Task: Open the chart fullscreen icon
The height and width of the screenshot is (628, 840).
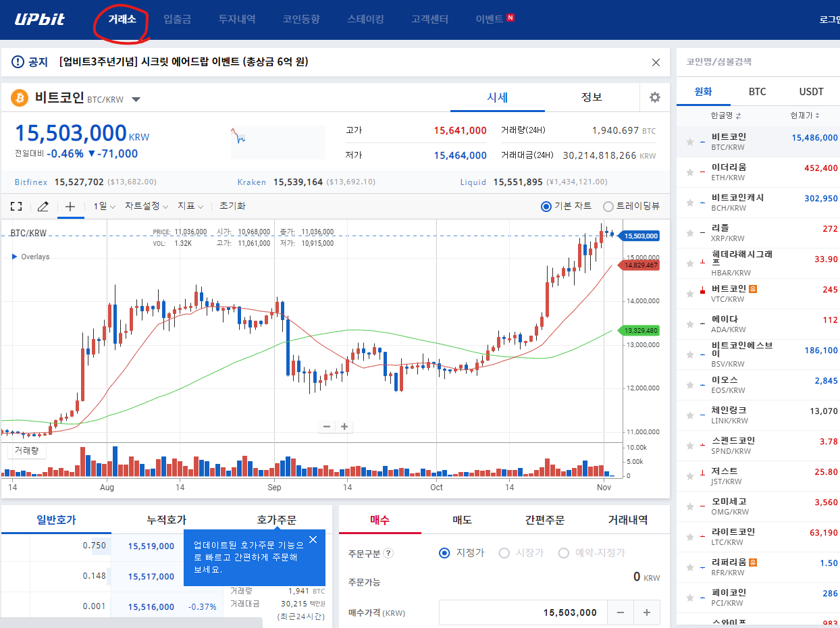Action: point(16,206)
